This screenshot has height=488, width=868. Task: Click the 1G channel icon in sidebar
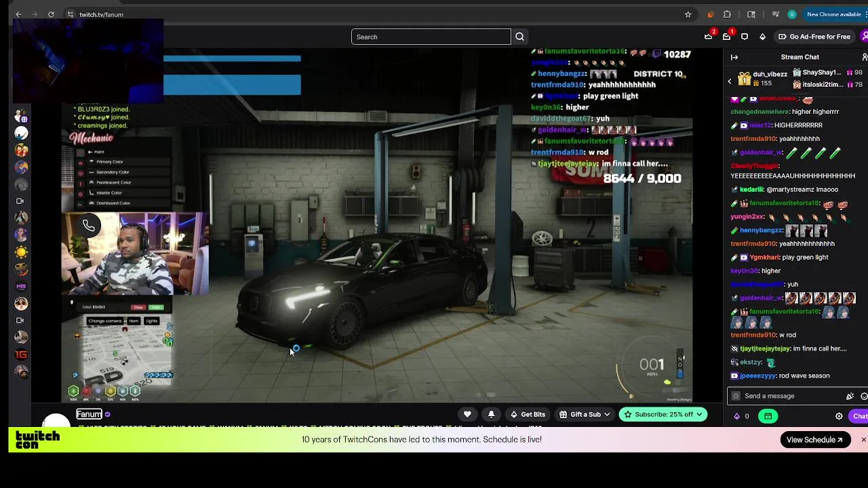coord(21,354)
